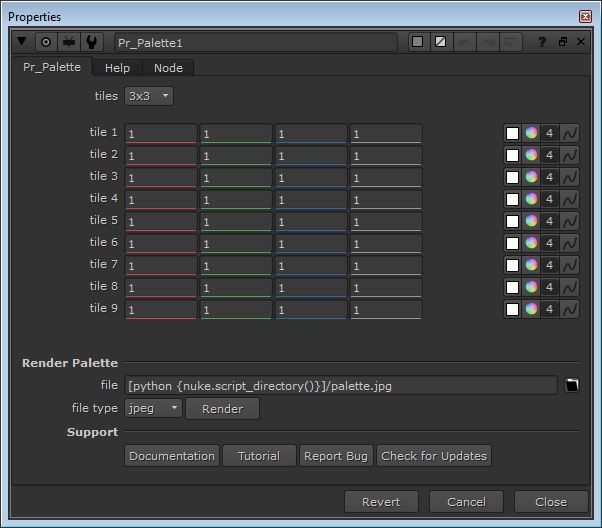The image size is (602, 528).
Task: Toggle the 4-channel button for tile 2
Action: point(550,155)
